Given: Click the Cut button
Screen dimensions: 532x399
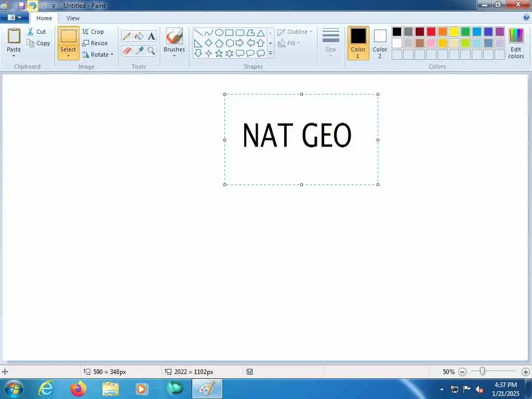Looking at the screenshot, I should [x=37, y=32].
